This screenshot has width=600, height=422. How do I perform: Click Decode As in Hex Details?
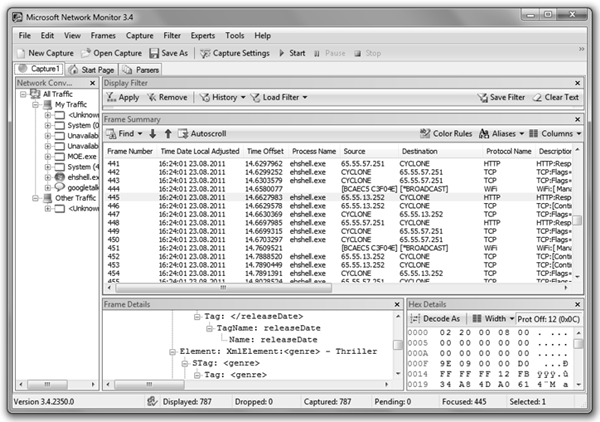435,319
